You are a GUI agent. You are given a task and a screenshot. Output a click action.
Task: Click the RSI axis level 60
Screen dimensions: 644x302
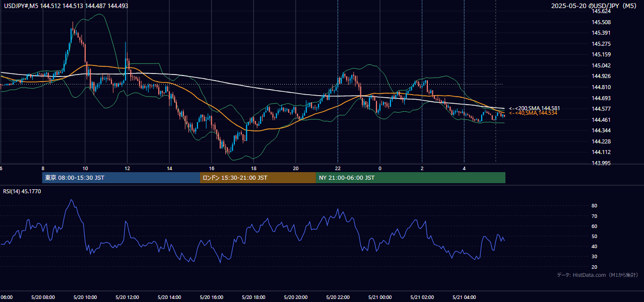coord(595,226)
